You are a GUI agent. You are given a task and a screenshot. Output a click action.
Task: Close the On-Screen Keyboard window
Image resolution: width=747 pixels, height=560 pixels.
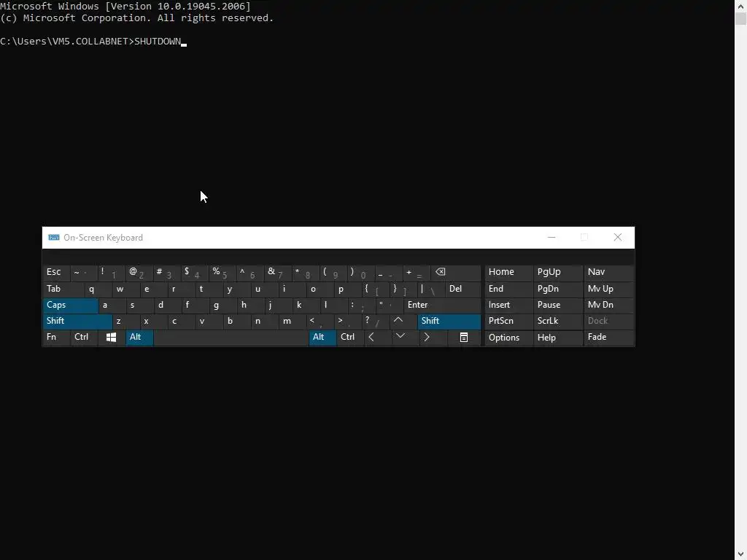pyautogui.click(x=617, y=238)
